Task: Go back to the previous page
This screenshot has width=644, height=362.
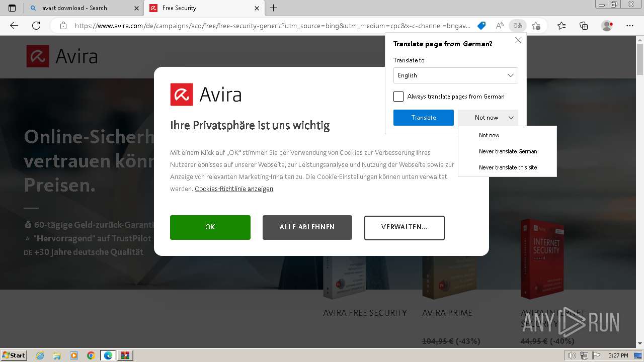Action: point(14,26)
